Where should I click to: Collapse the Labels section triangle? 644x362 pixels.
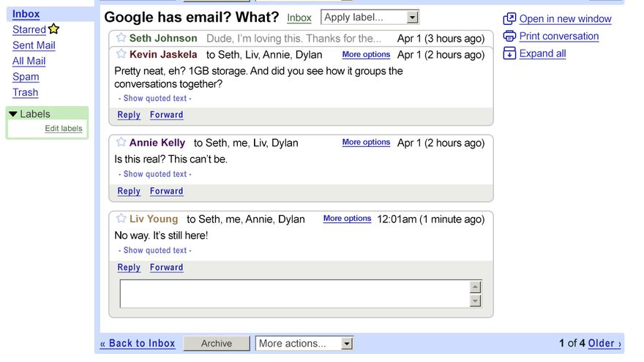coord(13,114)
